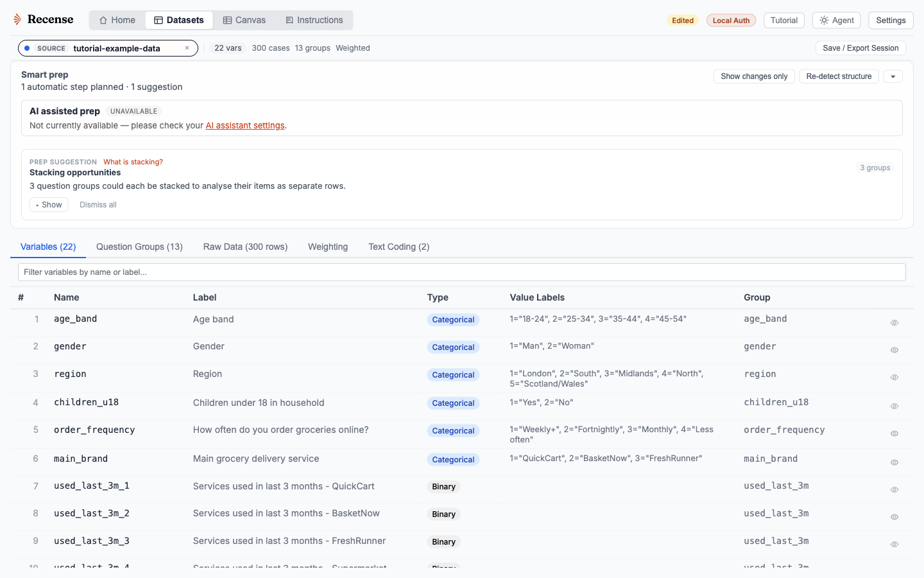The width and height of the screenshot is (924, 578).
Task: Click the Categorical type badge for gender
Action: pos(453,347)
